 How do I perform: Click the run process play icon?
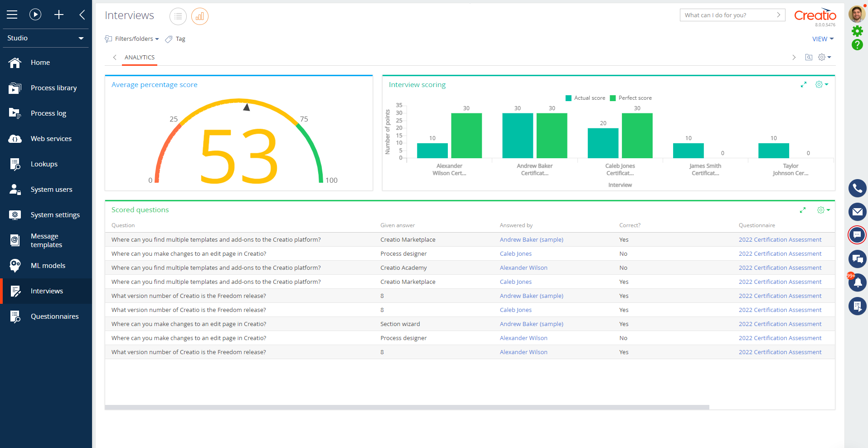tap(35, 15)
